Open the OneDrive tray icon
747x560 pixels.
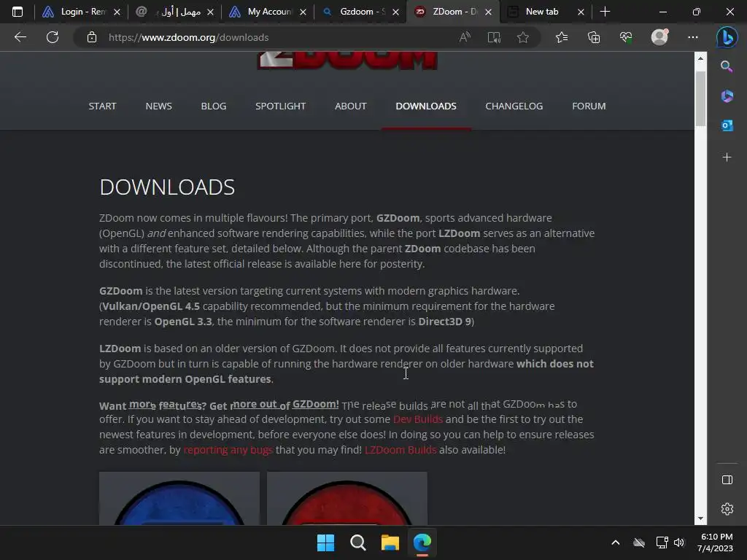point(639,542)
